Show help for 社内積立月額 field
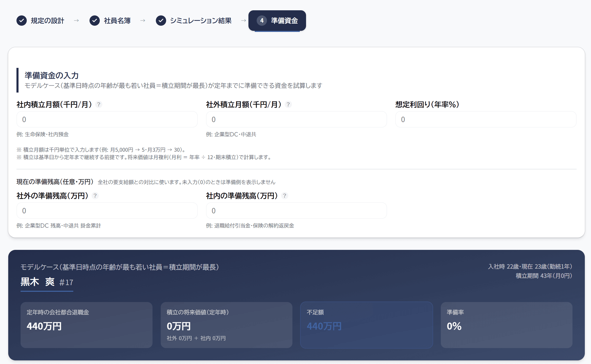Screen dimensions: 591x364 tap(99, 104)
